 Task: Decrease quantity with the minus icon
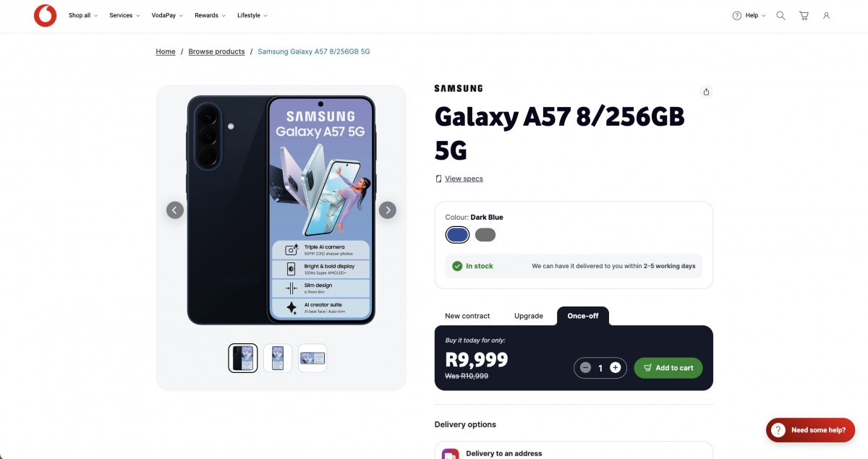click(585, 368)
